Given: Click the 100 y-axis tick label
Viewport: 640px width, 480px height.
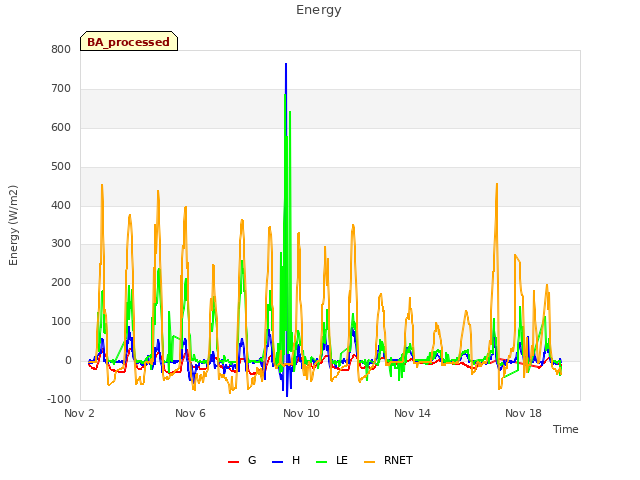Looking at the screenshot, I should click(x=61, y=322).
